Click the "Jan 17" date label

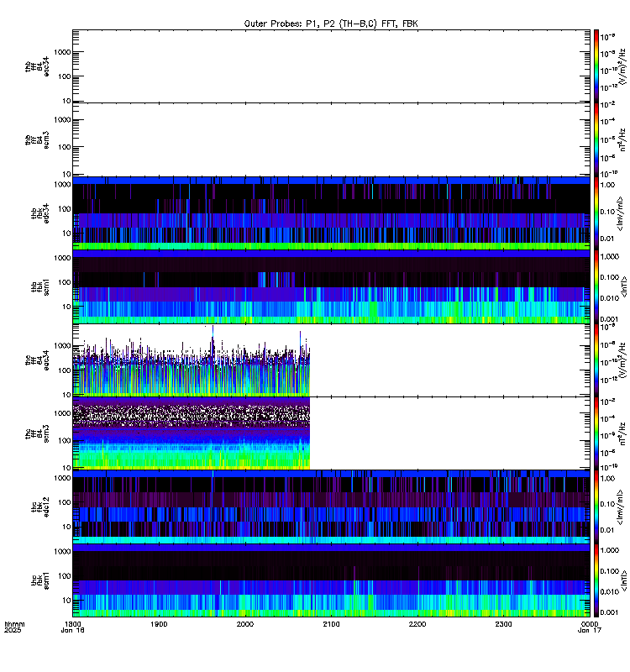click(x=590, y=631)
